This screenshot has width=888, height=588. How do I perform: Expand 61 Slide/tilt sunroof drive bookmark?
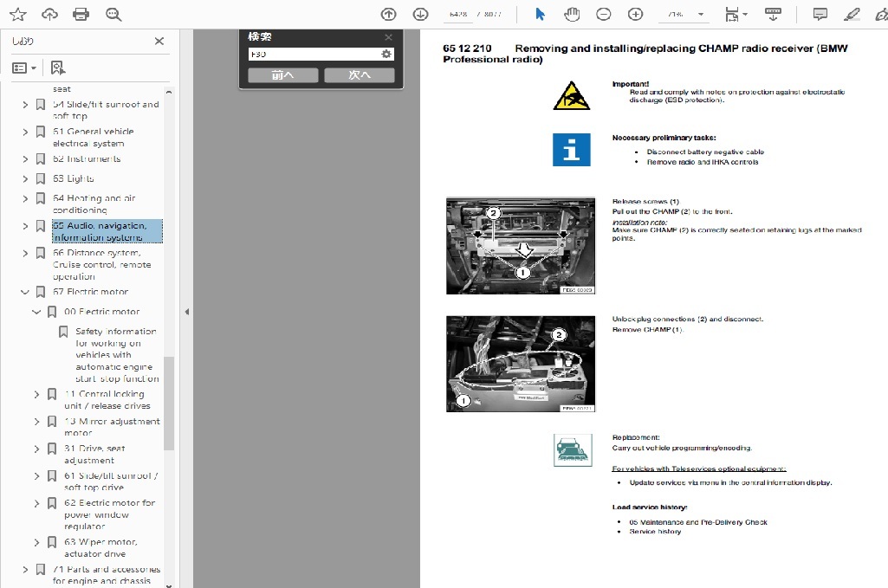[36, 476]
